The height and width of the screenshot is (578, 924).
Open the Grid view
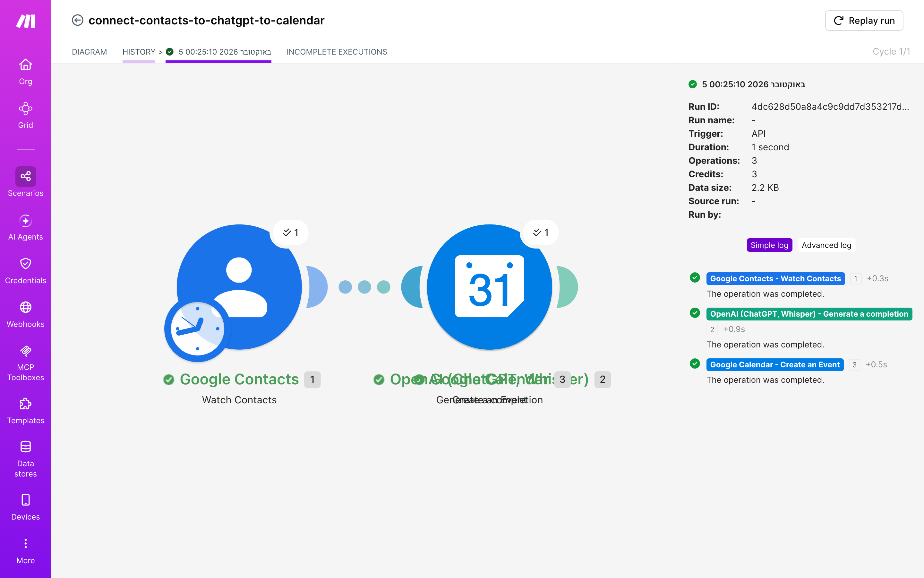pos(26,115)
